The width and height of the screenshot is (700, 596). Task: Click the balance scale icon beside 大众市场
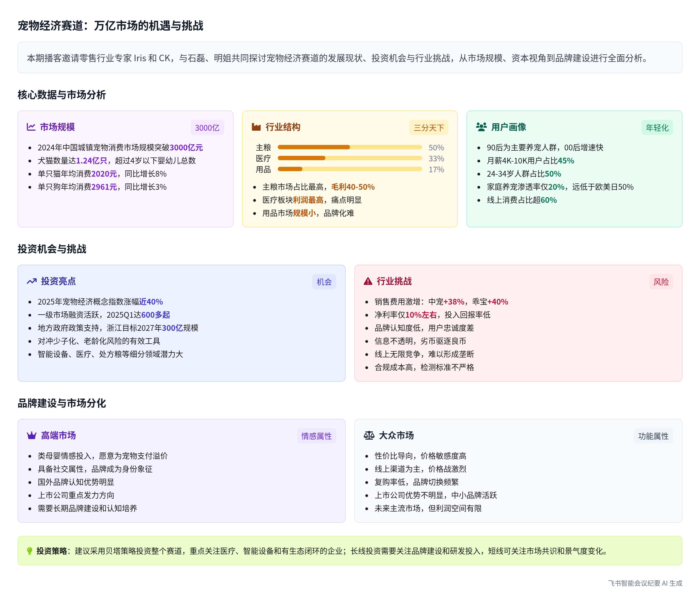(369, 436)
